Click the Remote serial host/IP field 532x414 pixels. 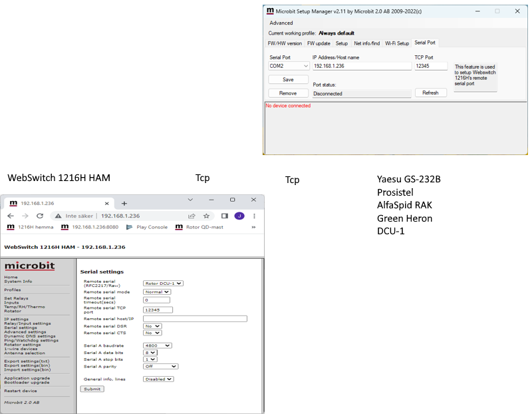pyautogui.click(x=195, y=319)
